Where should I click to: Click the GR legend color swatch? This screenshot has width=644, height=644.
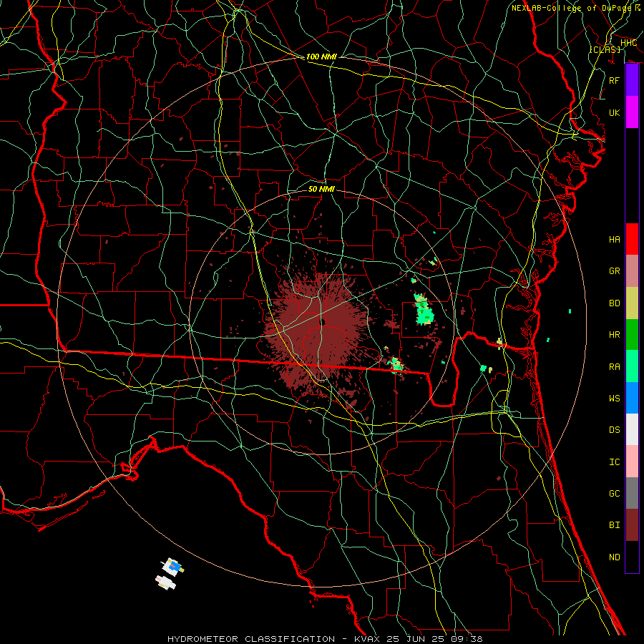632,271
